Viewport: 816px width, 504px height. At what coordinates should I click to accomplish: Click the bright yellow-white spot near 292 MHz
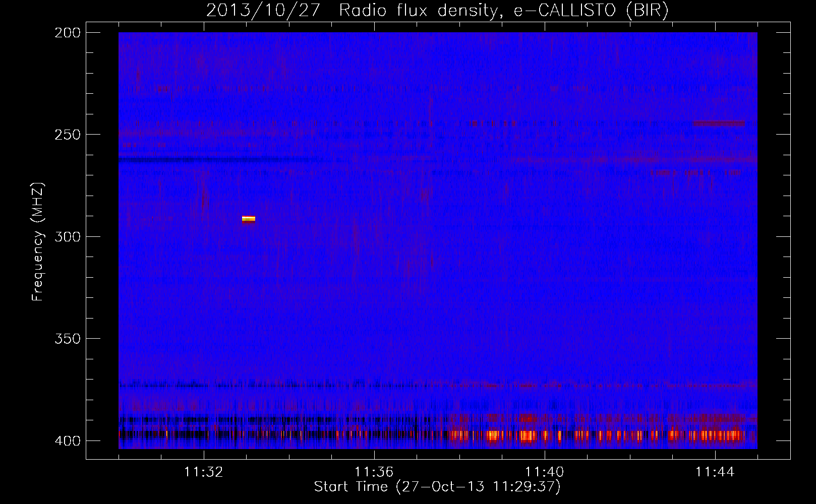249,219
